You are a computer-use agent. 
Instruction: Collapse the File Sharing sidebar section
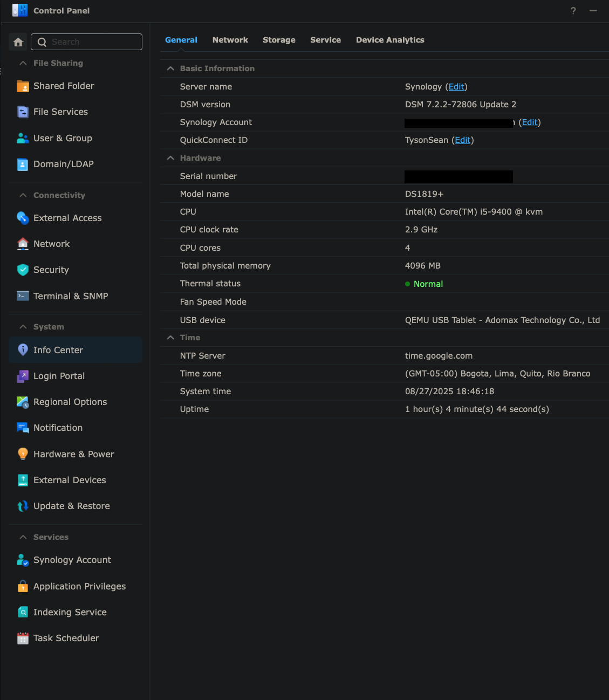[x=23, y=63]
